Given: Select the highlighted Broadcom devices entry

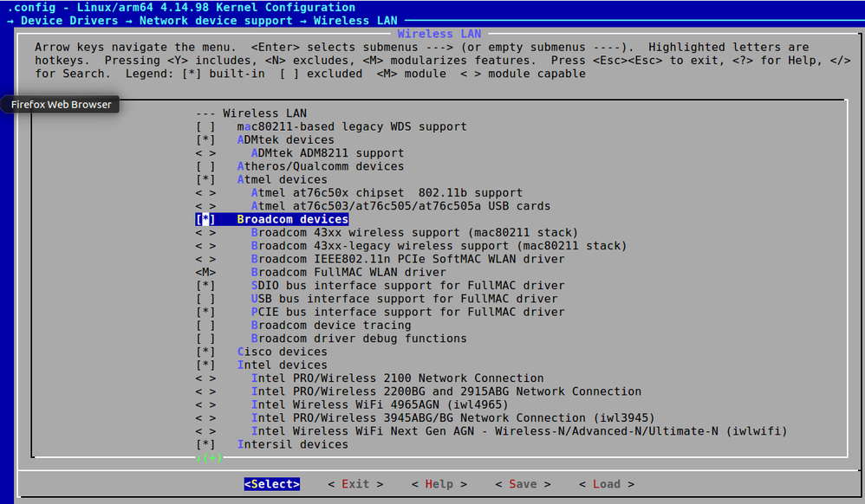Looking at the screenshot, I should click(x=293, y=219).
